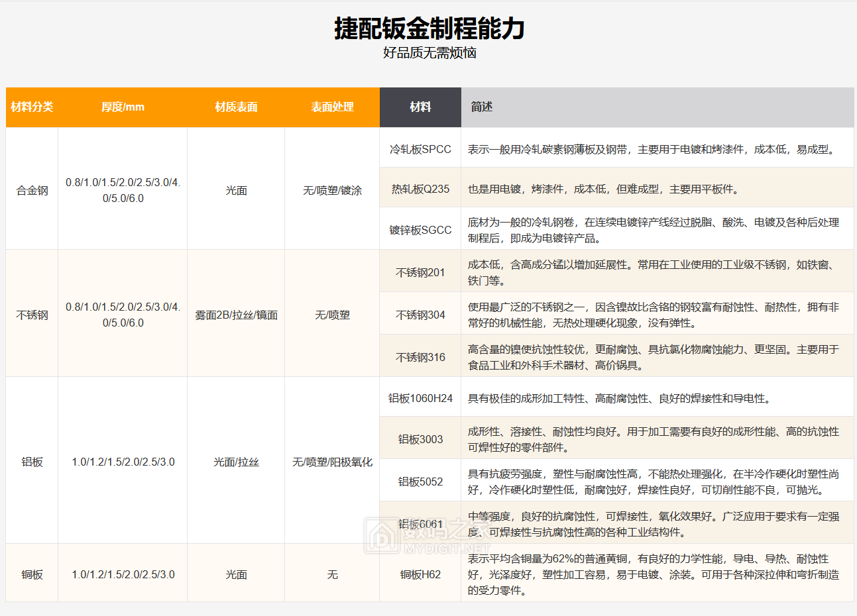Click the 合金钢 thickness values cell
Image resolution: width=857 pixels, height=616 pixels.
(x=123, y=190)
